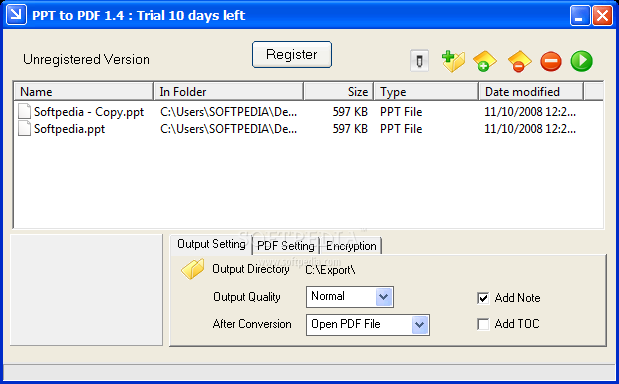Image resolution: width=619 pixels, height=384 pixels.
Task: Click the Register button
Action: (292, 54)
